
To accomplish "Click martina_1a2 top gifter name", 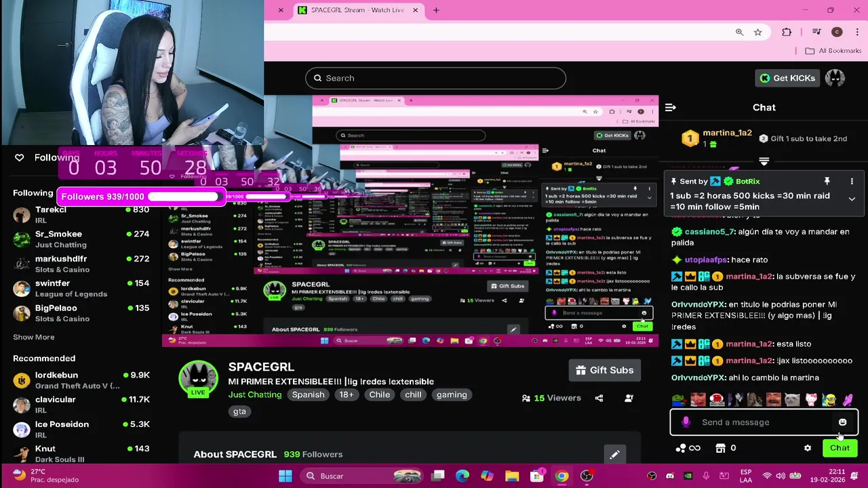I will (x=727, y=133).
